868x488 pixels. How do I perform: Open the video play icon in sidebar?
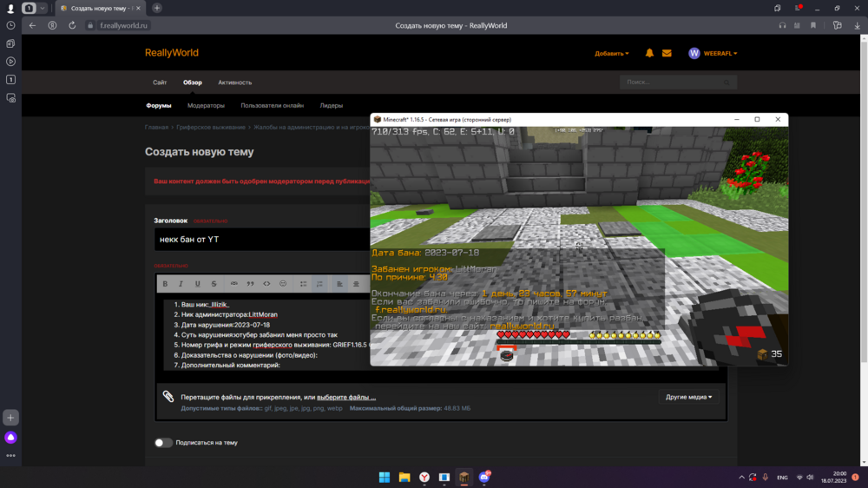pos(10,62)
